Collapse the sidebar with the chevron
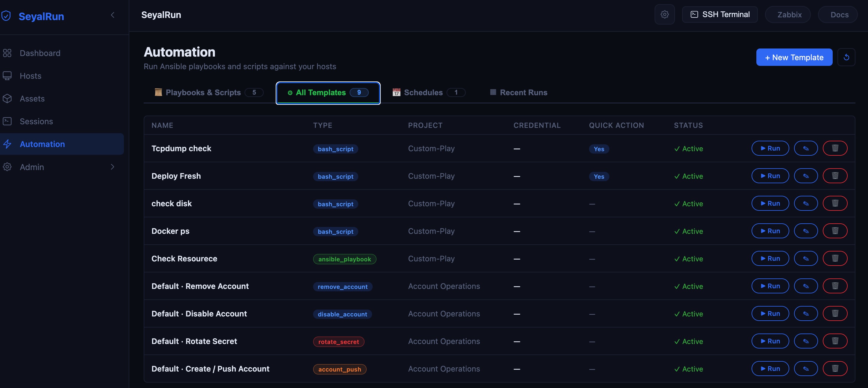 point(113,15)
